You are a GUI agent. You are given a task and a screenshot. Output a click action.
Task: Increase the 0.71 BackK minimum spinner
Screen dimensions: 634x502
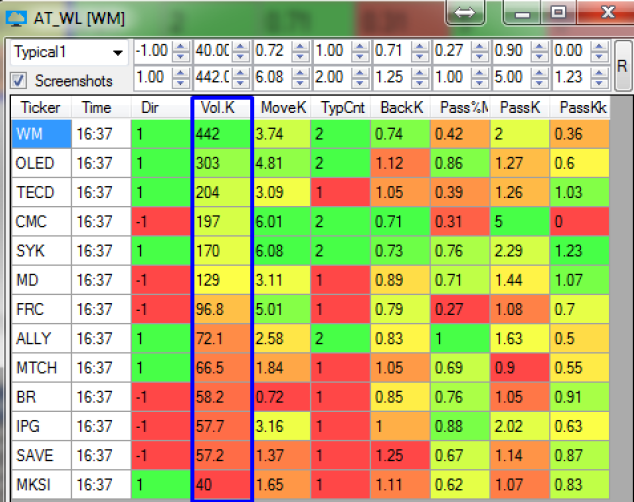[420, 46]
